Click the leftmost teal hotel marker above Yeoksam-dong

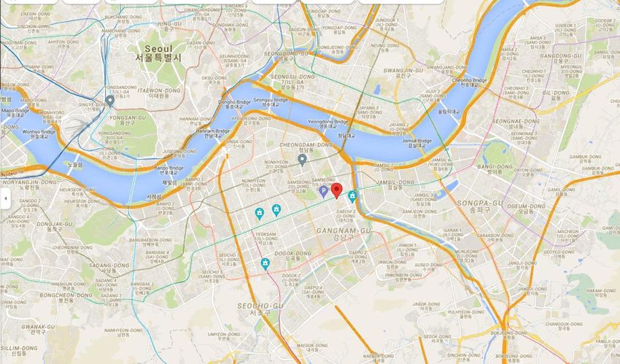260,214
